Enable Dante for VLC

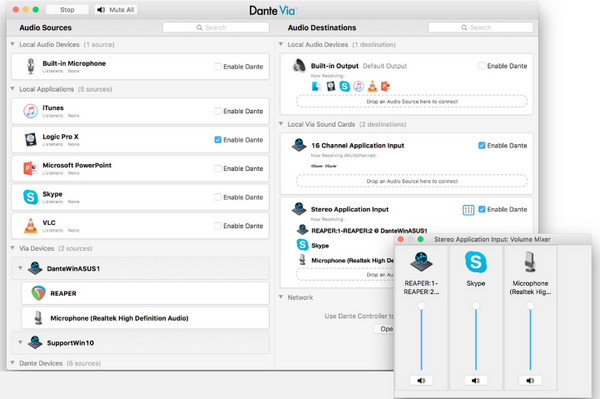pyautogui.click(x=218, y=226)
